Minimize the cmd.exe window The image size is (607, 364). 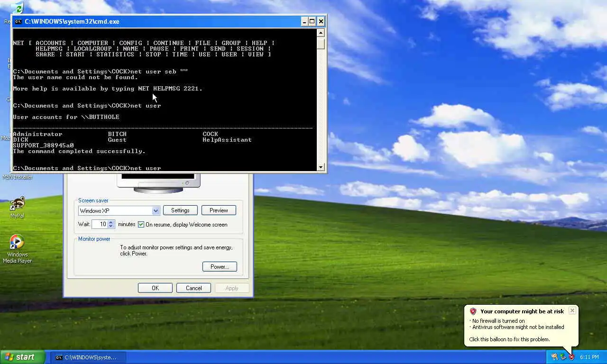pos(304,21)
